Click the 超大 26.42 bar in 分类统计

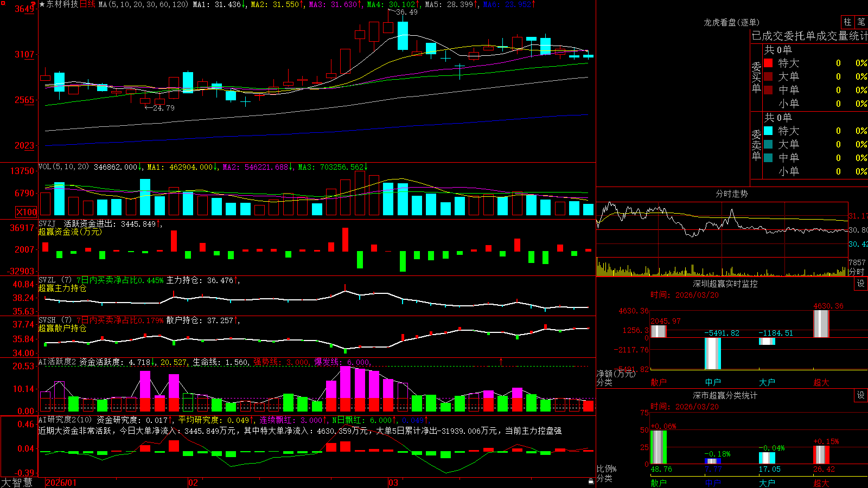coord(821,455)
